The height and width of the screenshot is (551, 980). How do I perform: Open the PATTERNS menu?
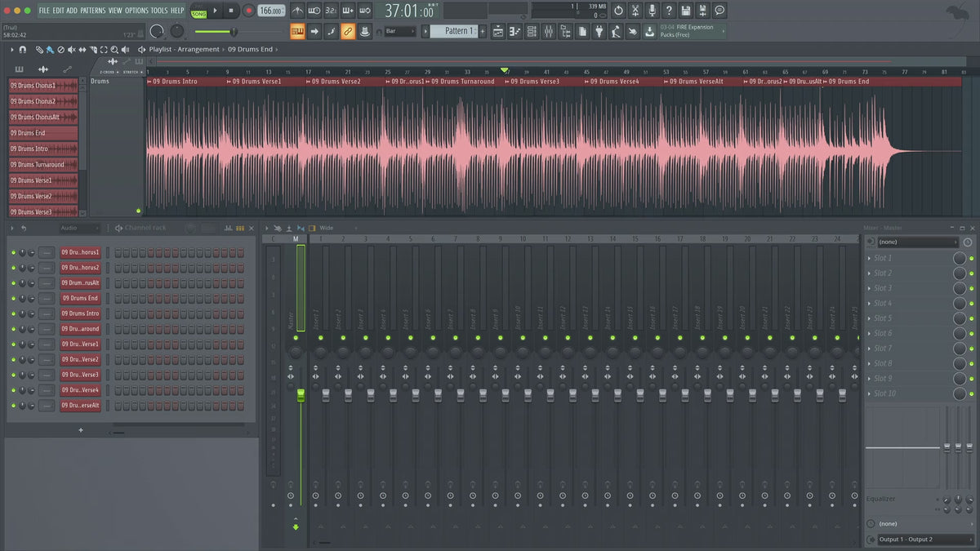pos(92,11)
